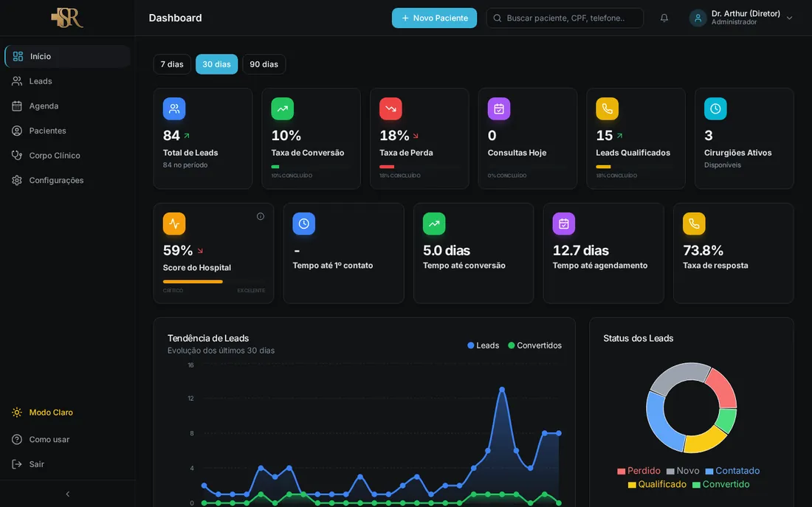Click the yellow Qualificado donut segment
This screenshot has width=812, height=507.
coord(706,441)
